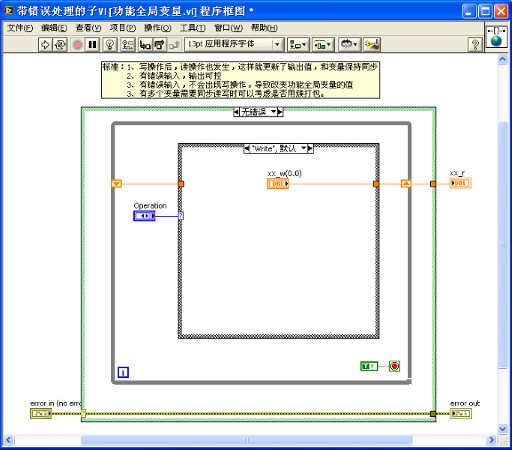Screen dimensions: 512x450
Task: Click the xx_r label text
Action: pyautogui.click(x=457, y=173)
